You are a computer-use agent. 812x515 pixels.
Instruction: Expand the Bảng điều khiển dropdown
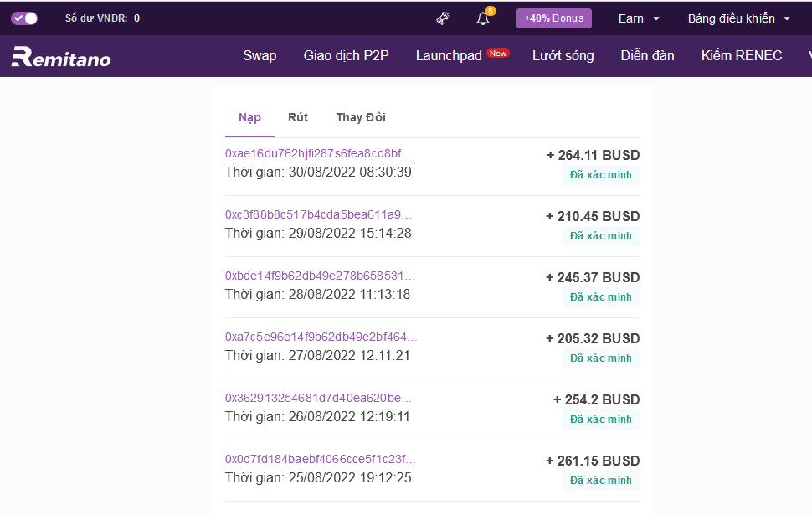738,18
